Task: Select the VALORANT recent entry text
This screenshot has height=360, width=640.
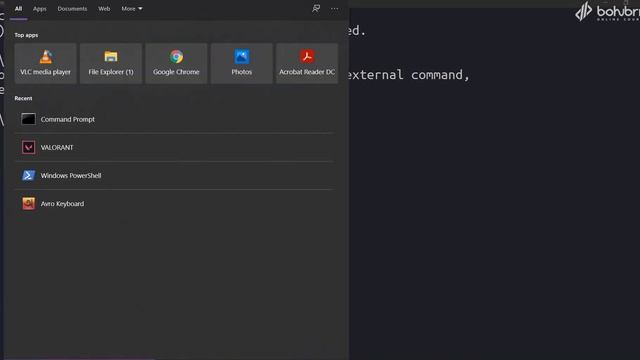Action: point(57,147)
